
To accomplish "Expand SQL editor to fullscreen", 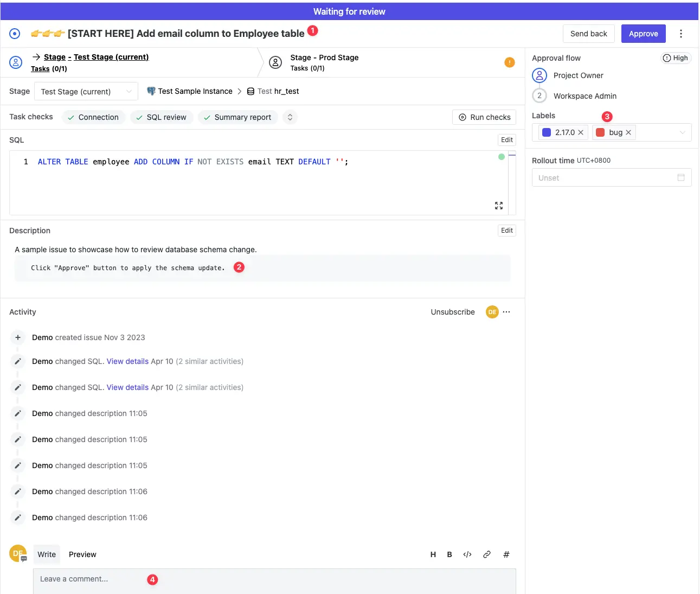I will pyautogui.click(x=499, y=206).
